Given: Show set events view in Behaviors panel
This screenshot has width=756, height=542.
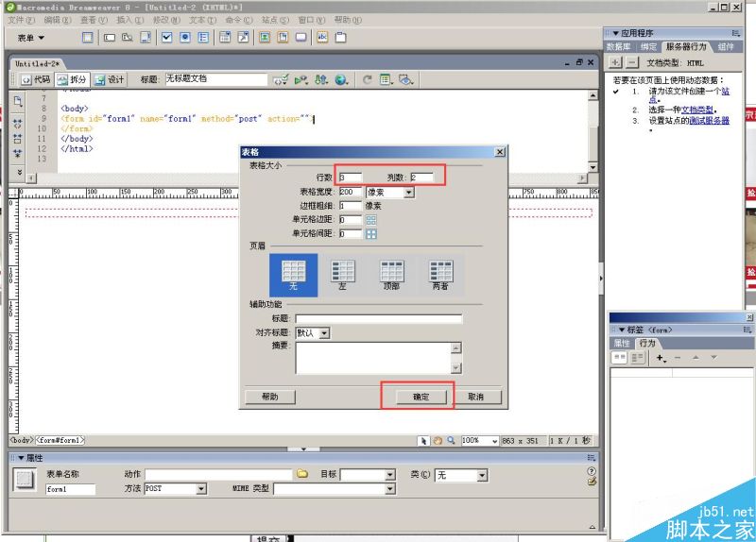Looking at the screenshot, I should click(x=620, y=358).
